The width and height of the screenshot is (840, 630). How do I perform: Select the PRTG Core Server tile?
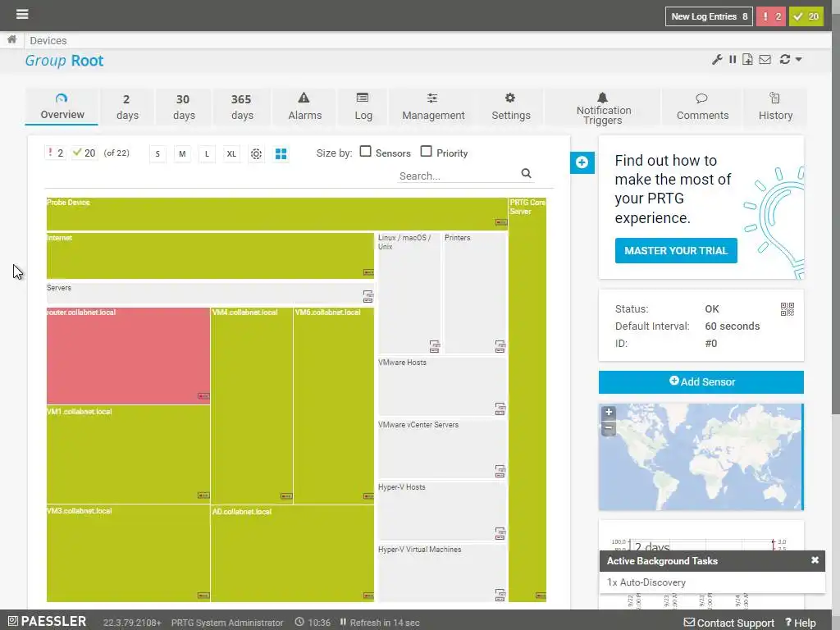[x=527, y=399]
